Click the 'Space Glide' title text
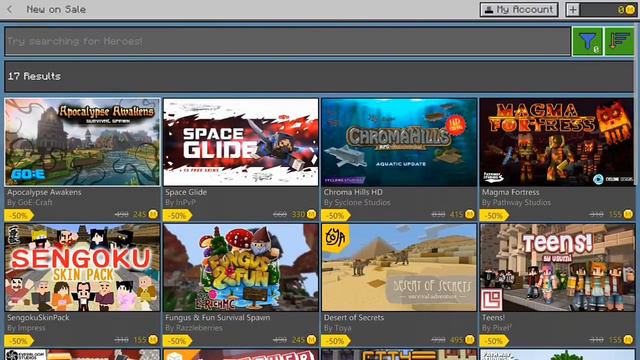This screenshot has height=360, width=640. 186,192
